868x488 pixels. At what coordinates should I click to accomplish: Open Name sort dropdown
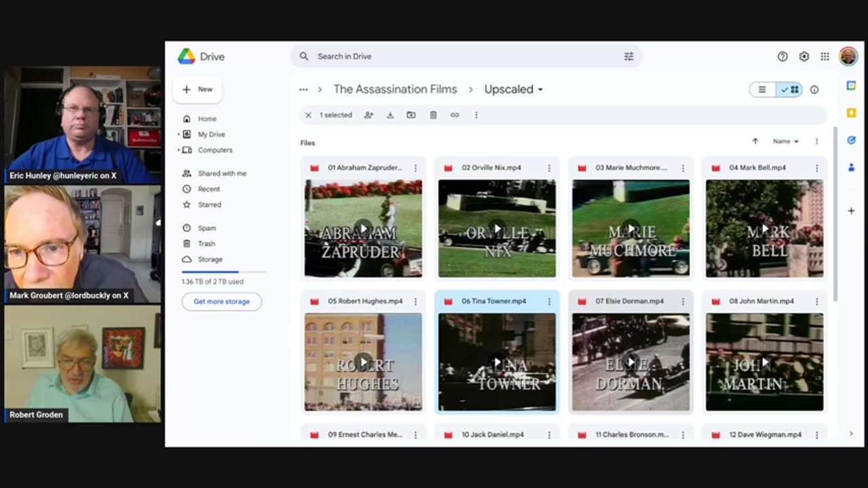point(786,141)
